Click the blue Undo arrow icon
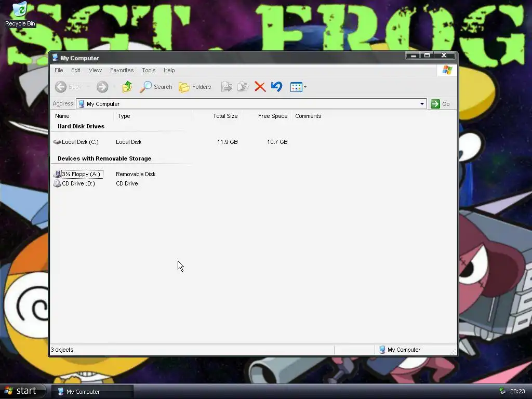 276,87
